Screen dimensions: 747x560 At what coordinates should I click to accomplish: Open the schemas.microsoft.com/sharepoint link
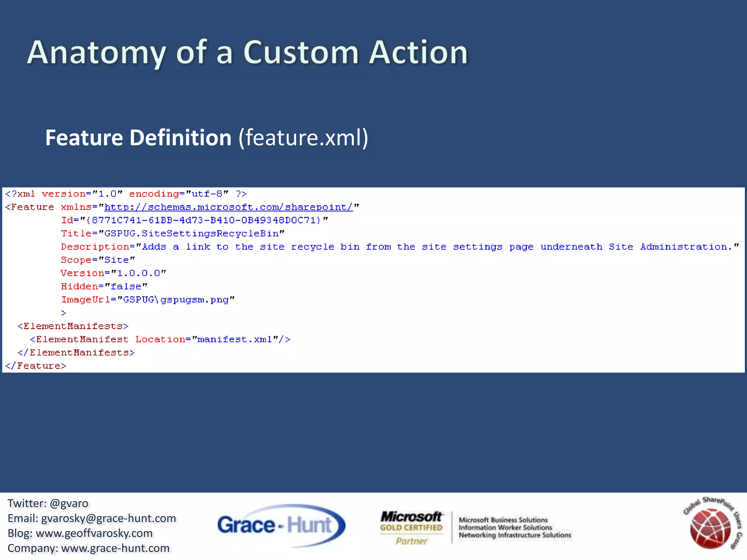click(229, 207)
